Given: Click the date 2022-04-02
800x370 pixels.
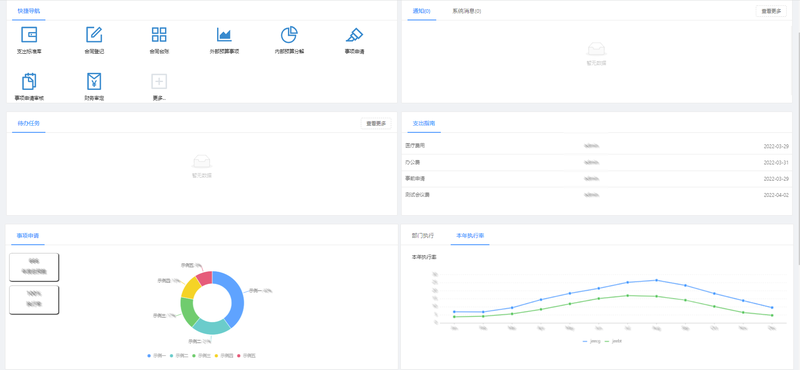Looking at the screenshot, I should [x=776, y=195].
